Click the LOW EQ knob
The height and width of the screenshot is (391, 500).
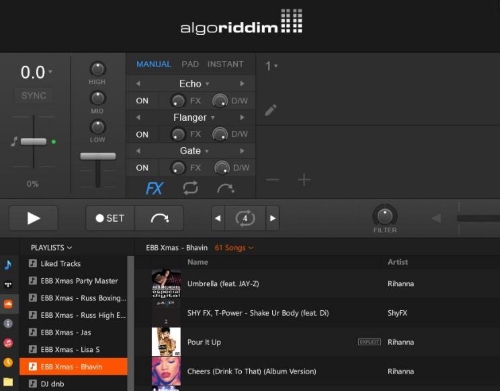click(x=98, y=127)
